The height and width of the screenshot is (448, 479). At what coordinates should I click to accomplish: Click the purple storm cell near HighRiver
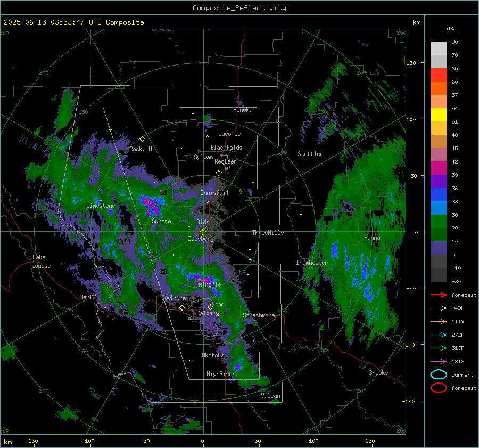click(x=237, y=367)
